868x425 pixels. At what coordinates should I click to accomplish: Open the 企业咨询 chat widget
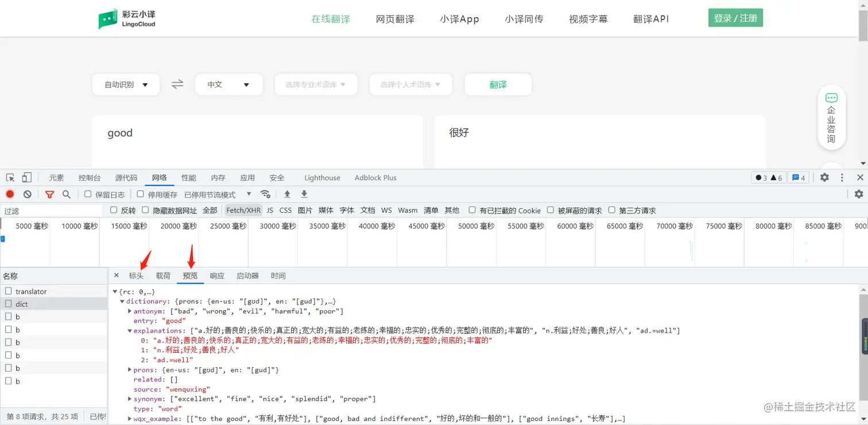click(x=831, y=118)
